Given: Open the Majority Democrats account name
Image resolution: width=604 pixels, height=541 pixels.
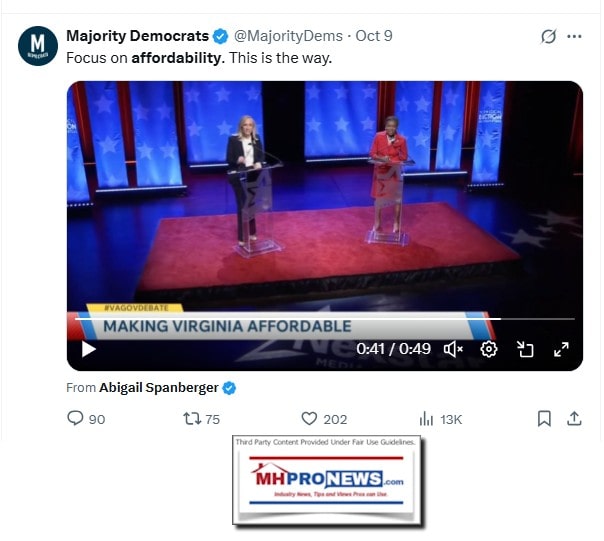Looking at the screenshot, I should point(138,36).
